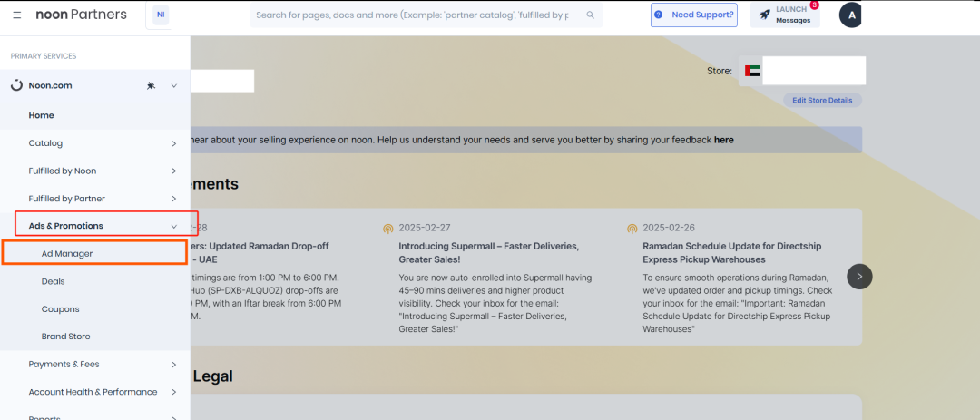The height and width of the screenshot is (420, 980).
Task: Expand Payments & Fees arrow
Action: (x=173, y=364)
